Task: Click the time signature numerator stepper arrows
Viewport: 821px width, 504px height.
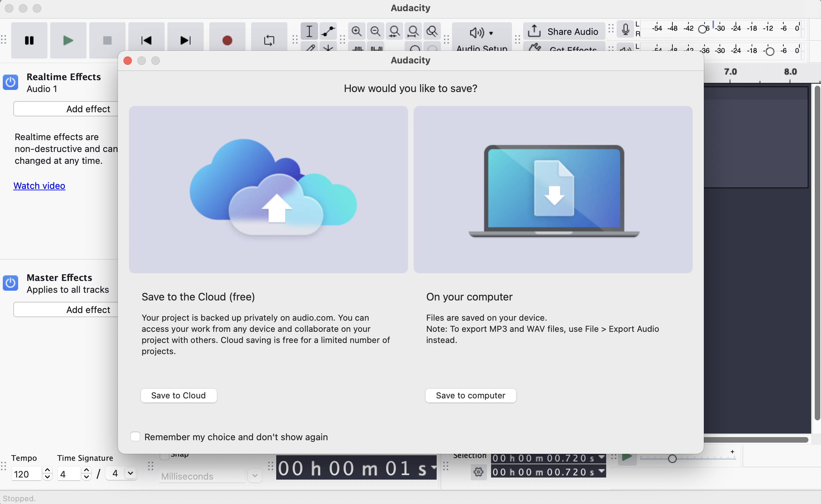Action: 86,474
